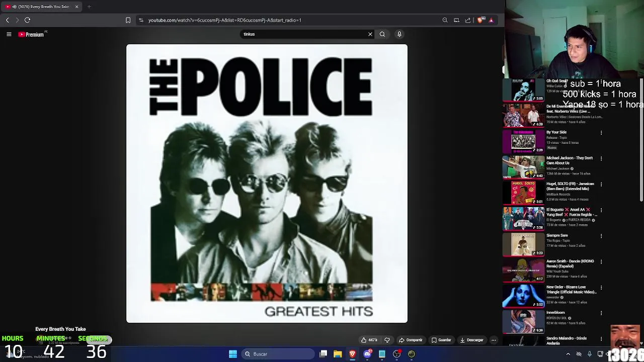Open options menu for Hugel Jamaican video
644x362 pixels.
pos(601,184)
